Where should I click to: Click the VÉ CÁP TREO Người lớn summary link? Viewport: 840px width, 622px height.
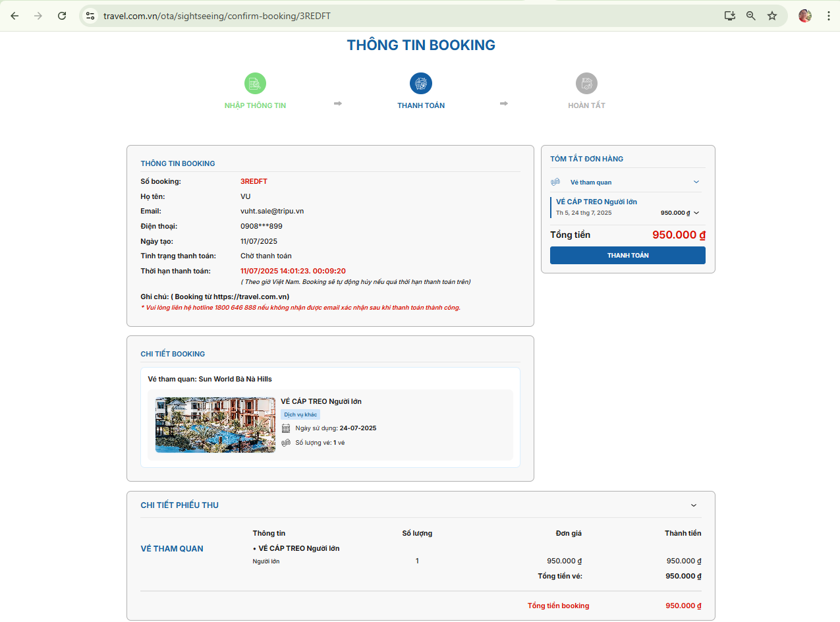click(596, 202)
